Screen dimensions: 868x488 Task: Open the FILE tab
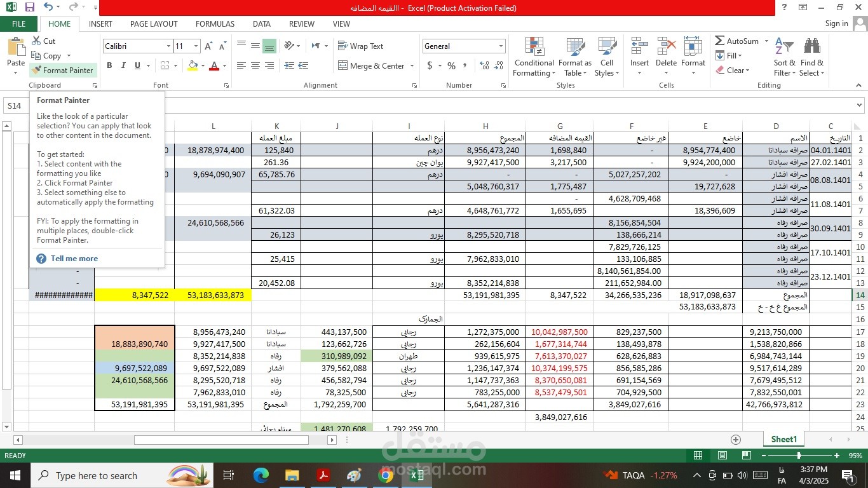pos(19,24)
